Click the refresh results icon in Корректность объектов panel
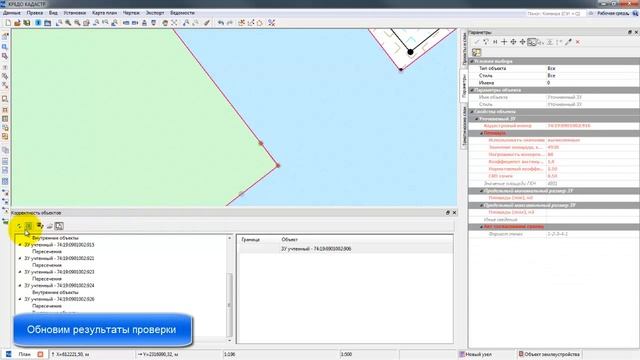The image size is (640, 360). coord(19,226)
